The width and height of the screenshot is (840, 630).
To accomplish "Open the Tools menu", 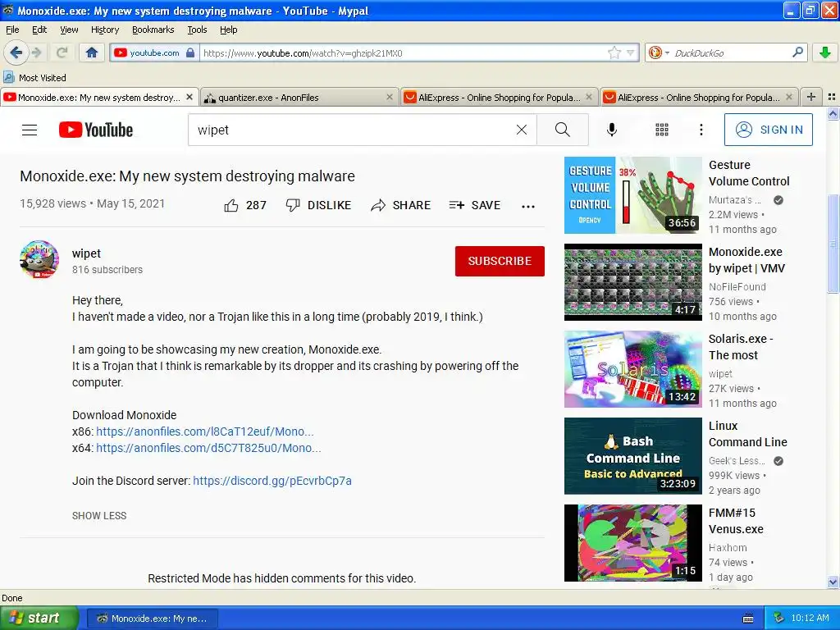I will click(x=197, y=30).
